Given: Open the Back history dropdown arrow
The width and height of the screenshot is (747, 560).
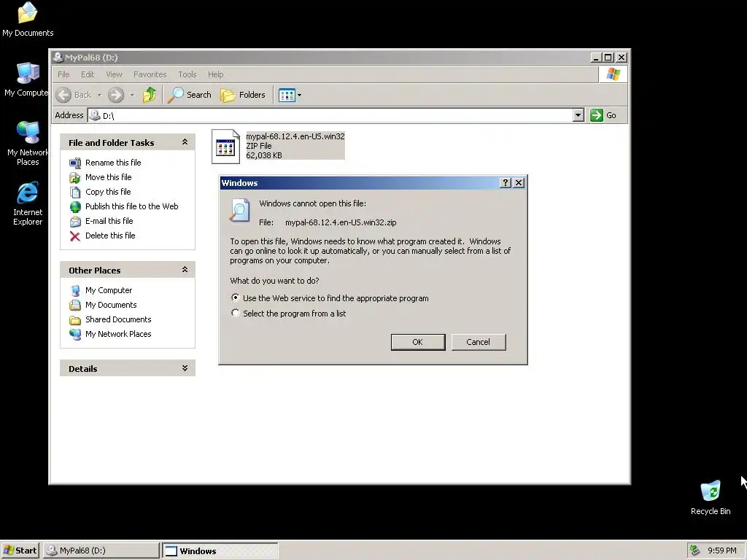Looking at the screenshot, I should (99, 96).
